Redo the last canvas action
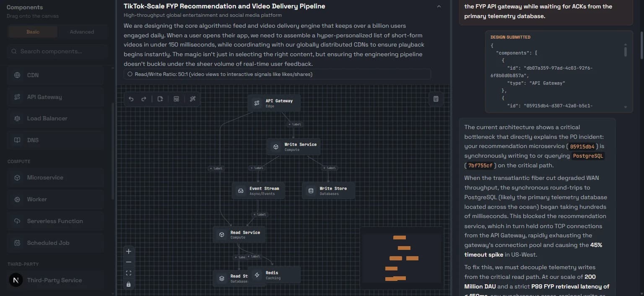This screenshot has height=296, width=644. 144,99
